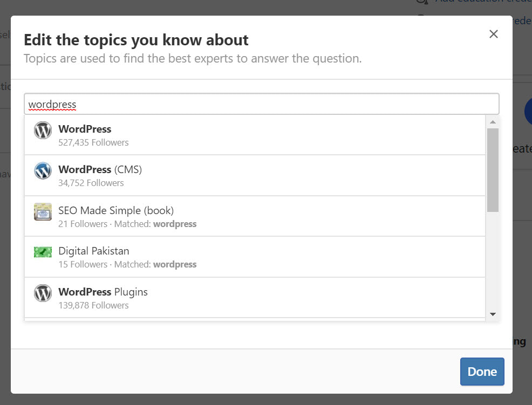Close the Edit topics dialog
This screenshot has width=532, height=405.
(493, 33)
